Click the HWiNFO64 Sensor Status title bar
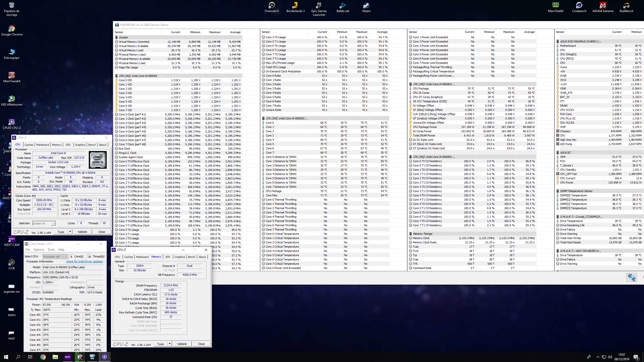Viewport: 644px width, 362px height. point(378,25)
